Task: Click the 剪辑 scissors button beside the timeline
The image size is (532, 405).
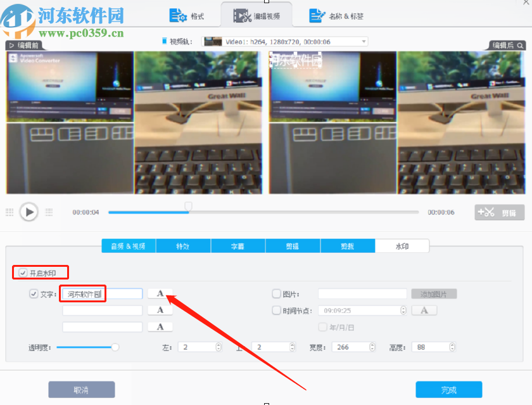Action: click(x=500, y=212)
